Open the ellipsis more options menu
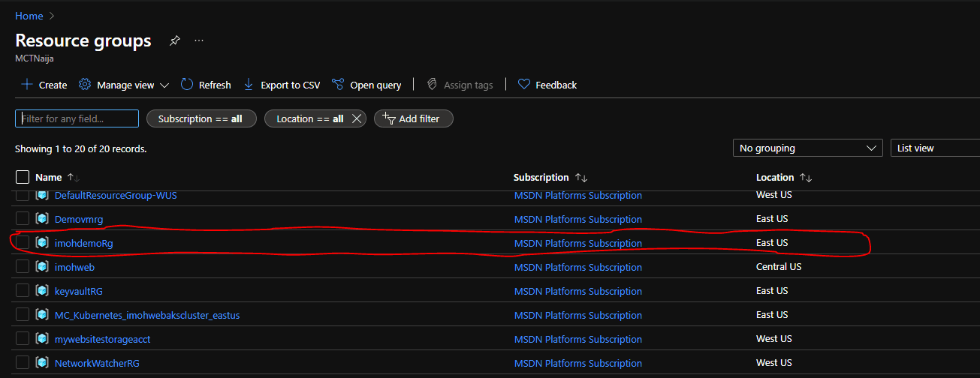The height and width of the screenshot is (378, 980). click(x=199, y=40)
